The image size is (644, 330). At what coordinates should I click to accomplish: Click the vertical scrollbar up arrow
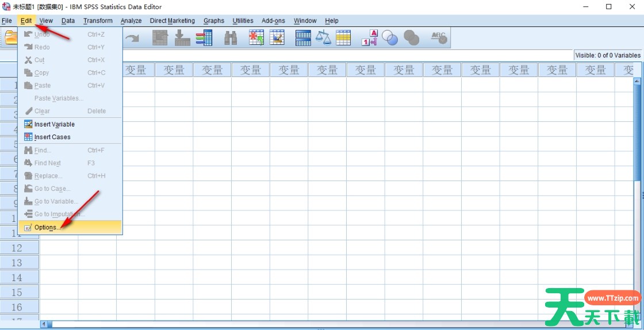click(x=637, y=82)
